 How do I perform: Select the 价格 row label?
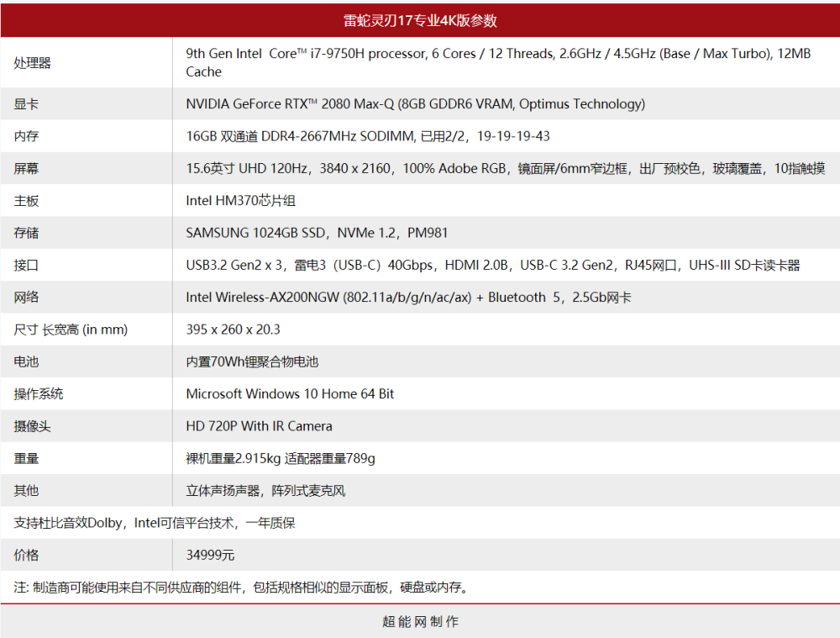(26, 555)
